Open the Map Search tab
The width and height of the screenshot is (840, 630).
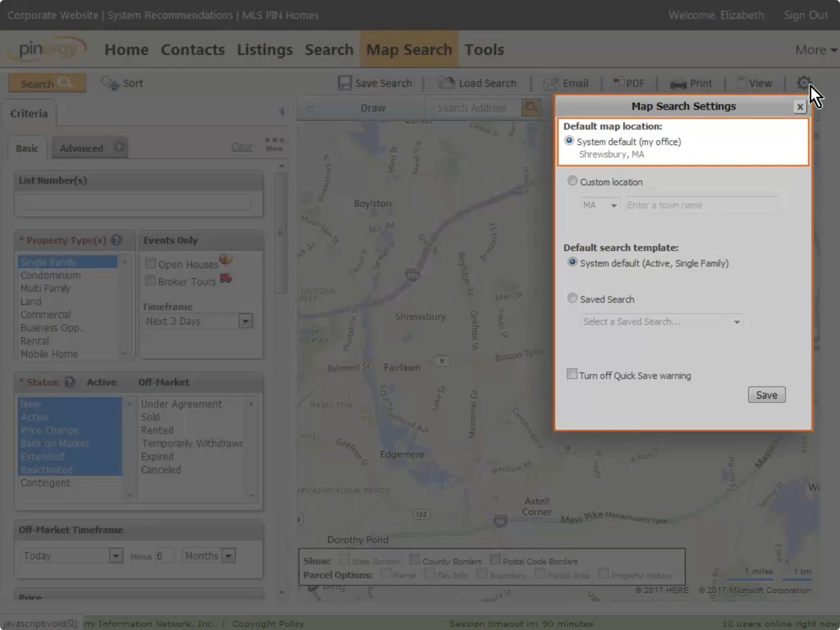tap(408, 50)
